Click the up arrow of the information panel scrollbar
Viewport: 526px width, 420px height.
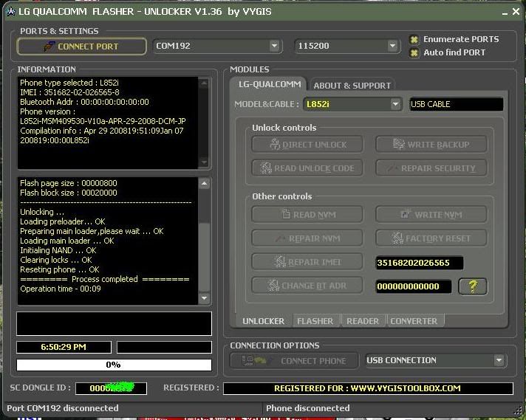click(204, 83)
